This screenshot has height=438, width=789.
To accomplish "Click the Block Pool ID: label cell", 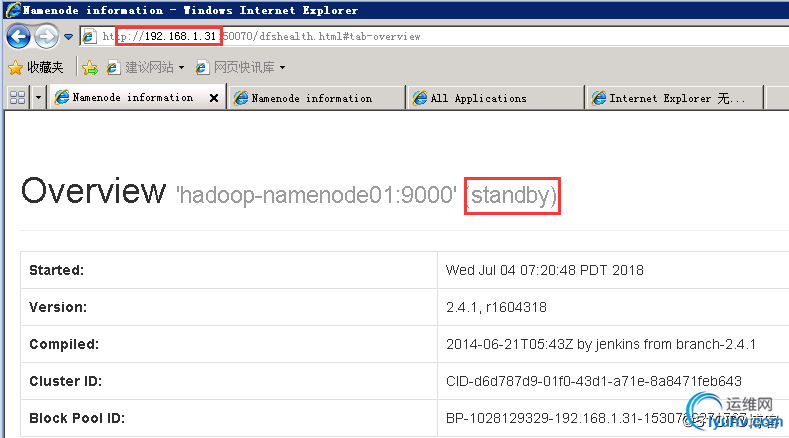I will coord(229,418).
